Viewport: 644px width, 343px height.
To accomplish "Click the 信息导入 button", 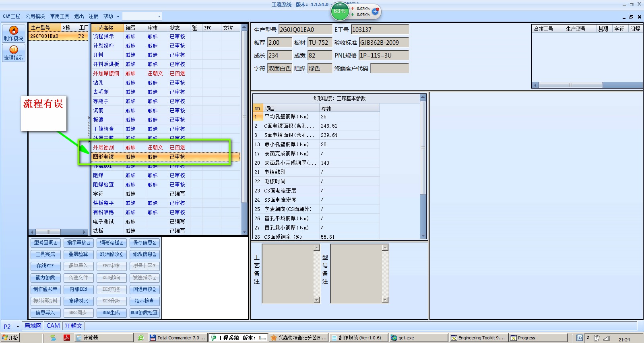I will click(45, 313).
